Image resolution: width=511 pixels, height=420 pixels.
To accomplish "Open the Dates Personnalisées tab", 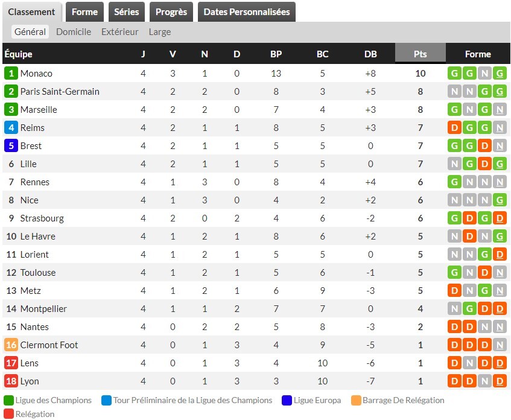I will [246, 12].
